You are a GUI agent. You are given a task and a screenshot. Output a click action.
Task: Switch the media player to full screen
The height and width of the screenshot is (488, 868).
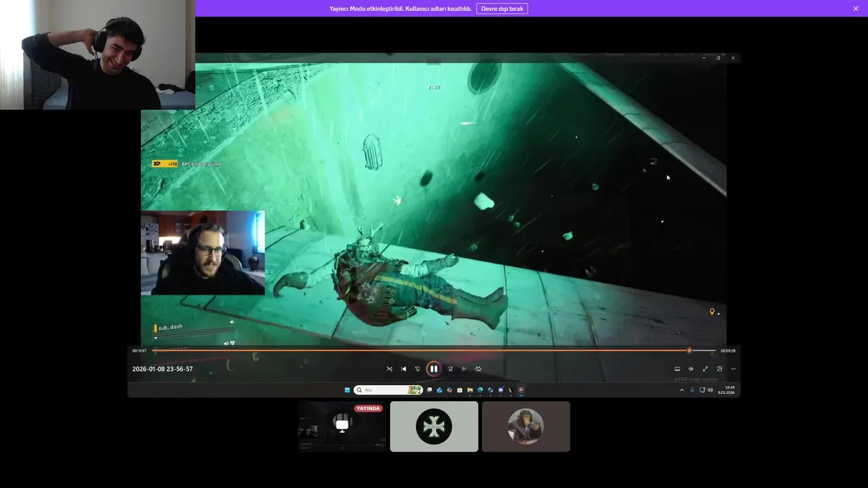coord(705,369)
